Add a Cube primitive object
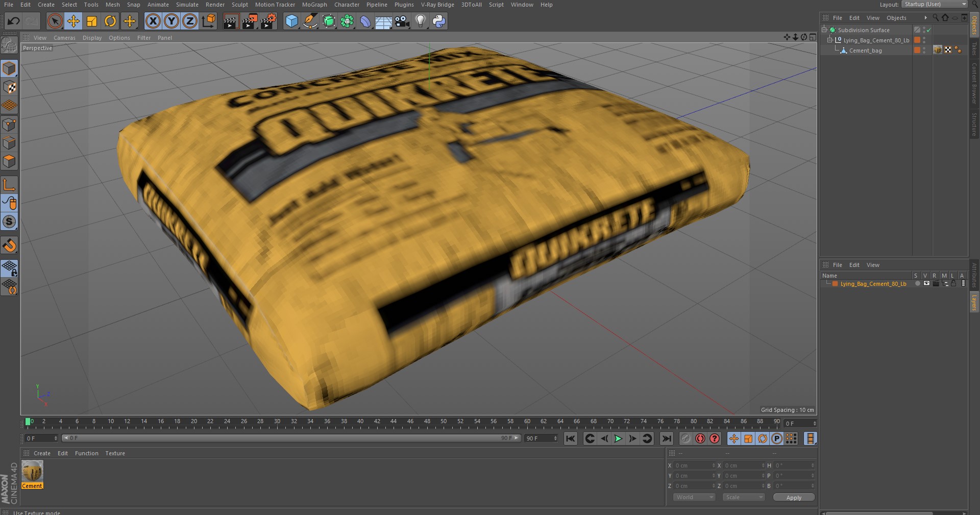 (x=291, y=21)
